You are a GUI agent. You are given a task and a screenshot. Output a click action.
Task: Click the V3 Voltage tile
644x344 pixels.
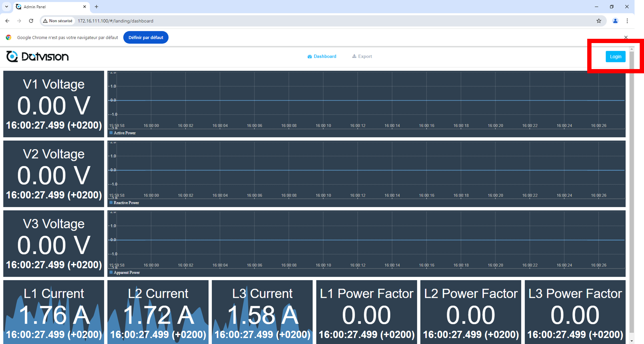pos(54,243)
